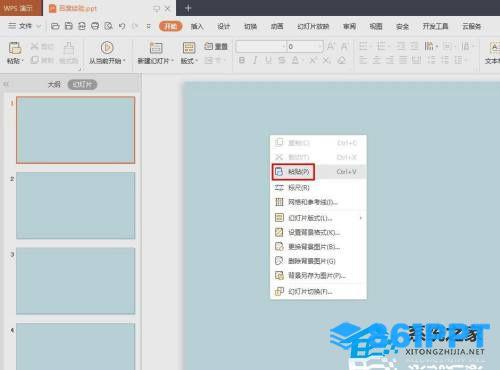Viewport: 500px width, 370px height.
Task: Toggle Bold formatting
Action: (242, 60)
